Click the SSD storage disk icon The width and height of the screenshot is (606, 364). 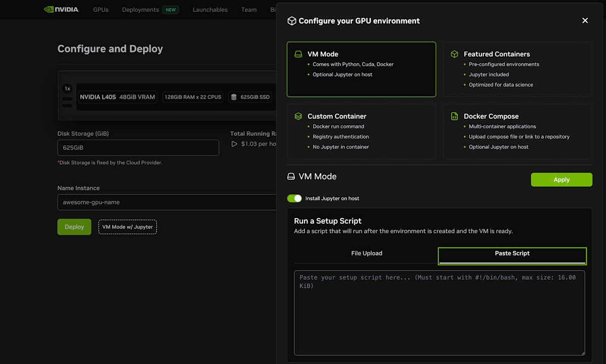tap(233, 97)
